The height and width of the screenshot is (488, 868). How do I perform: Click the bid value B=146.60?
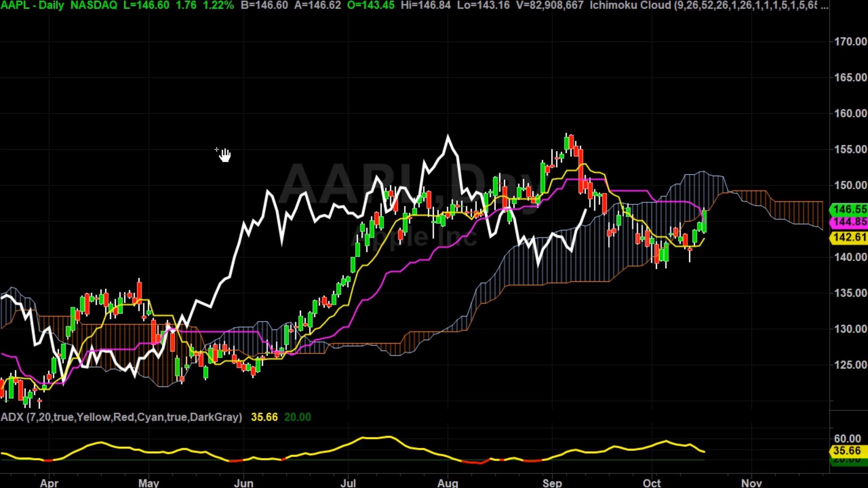tap(264, 5)
